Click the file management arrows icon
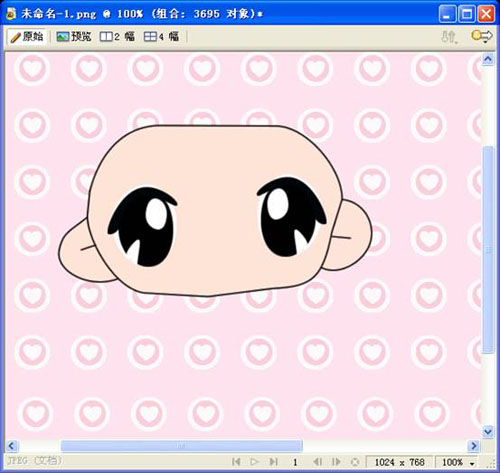Image resolution: width=500 pixels, height=473 pixels. click(449, 36)
